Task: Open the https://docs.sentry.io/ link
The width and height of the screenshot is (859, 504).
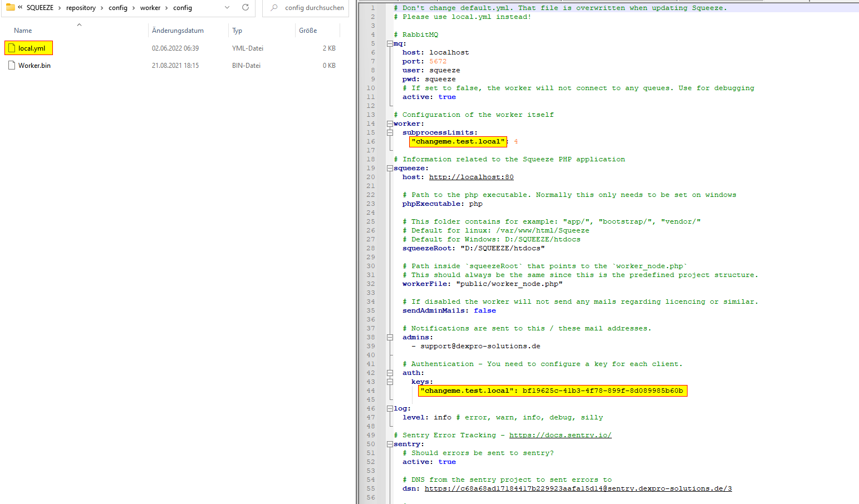Action: (x=560, y=435)
